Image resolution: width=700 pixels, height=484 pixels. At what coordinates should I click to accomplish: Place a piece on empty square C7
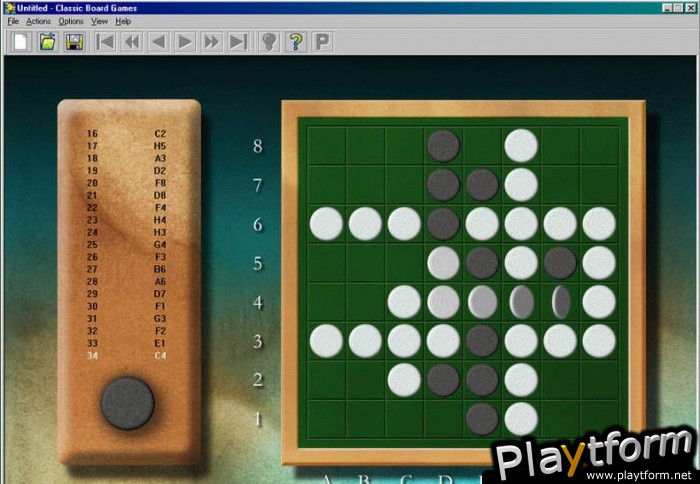(x=404, y=185)
